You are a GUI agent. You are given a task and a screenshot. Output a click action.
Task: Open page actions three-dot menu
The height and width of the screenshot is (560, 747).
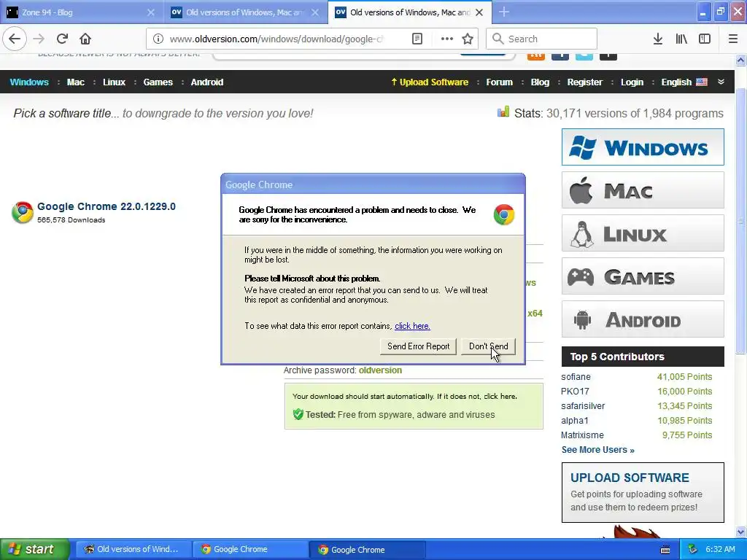point(447,39)
